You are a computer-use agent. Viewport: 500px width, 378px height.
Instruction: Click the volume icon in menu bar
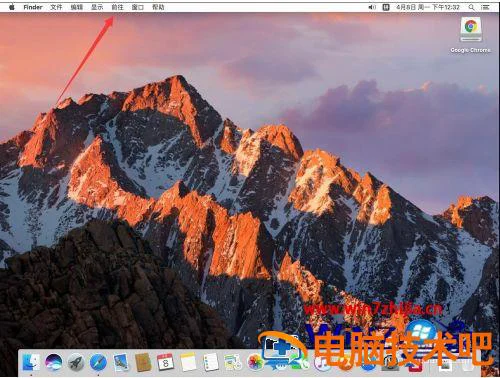372,7
